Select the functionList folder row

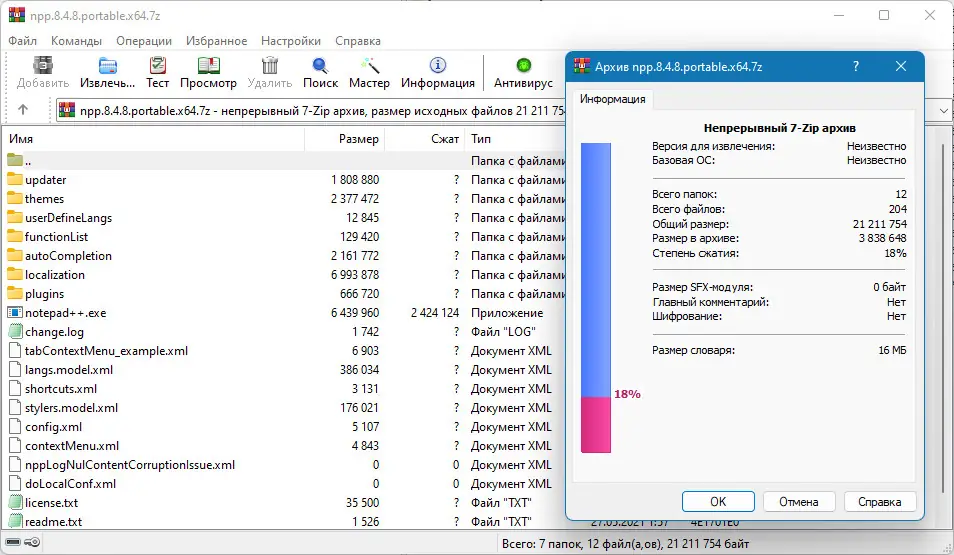coord(284,237)
